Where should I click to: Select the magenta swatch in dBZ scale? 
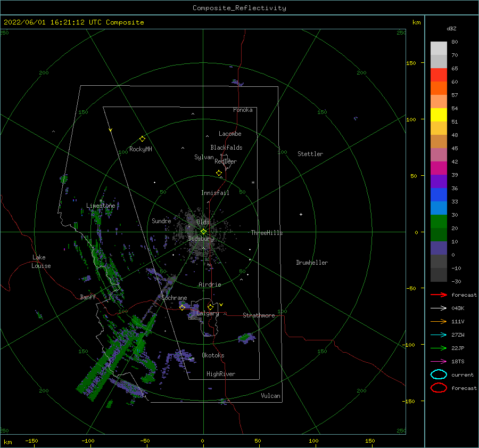pos(439,168)
